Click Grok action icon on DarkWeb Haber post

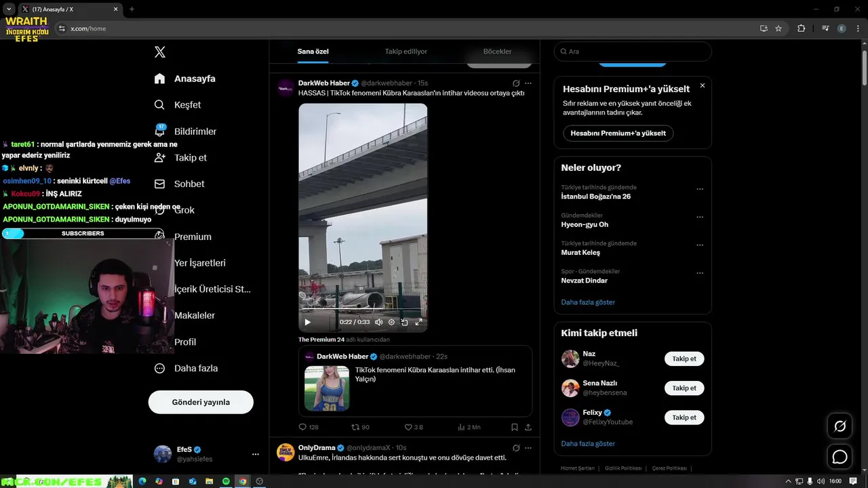tap(516, 83)
